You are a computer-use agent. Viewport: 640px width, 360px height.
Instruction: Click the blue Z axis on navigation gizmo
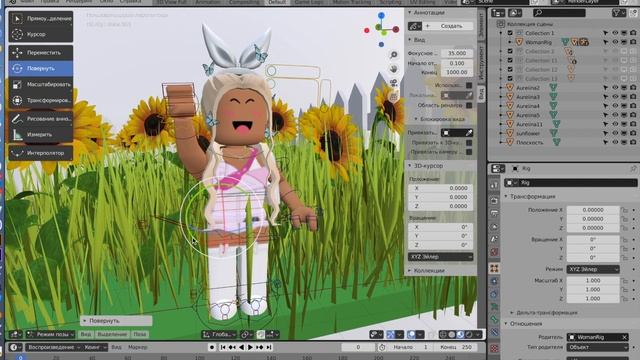(381, 16)
